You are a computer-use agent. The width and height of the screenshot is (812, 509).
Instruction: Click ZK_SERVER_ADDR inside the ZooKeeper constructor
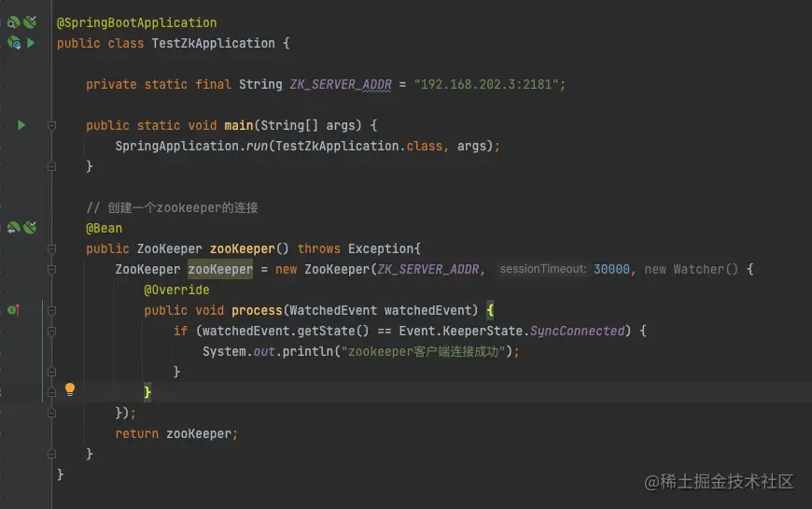pos(428,270)
